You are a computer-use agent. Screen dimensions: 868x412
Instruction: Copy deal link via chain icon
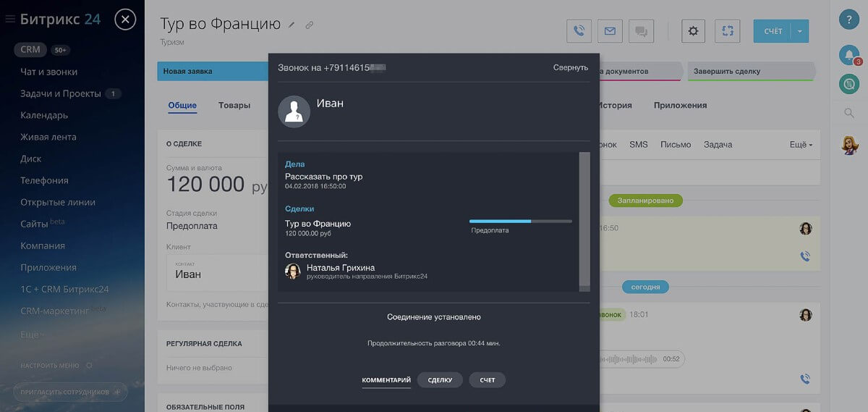click(310, 25)
